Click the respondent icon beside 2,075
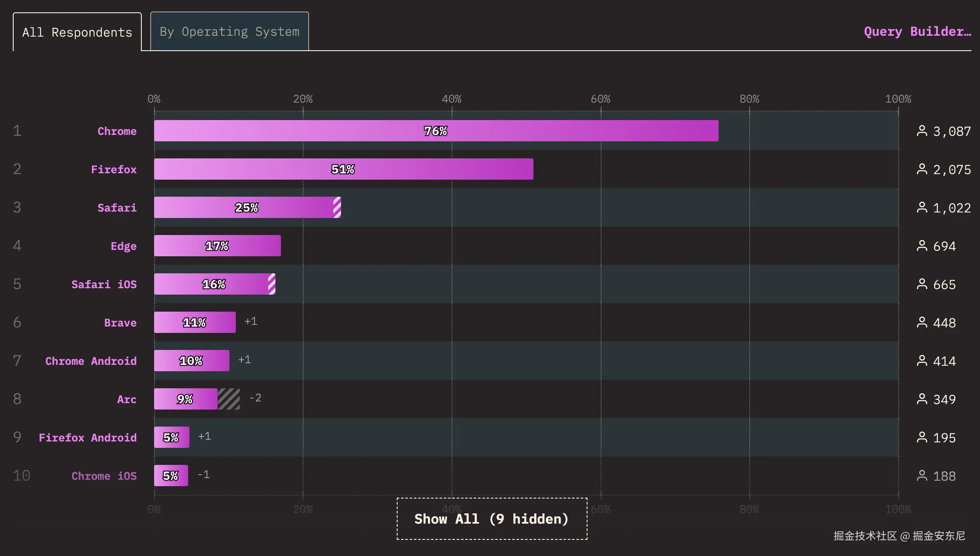 coord(922,169)
